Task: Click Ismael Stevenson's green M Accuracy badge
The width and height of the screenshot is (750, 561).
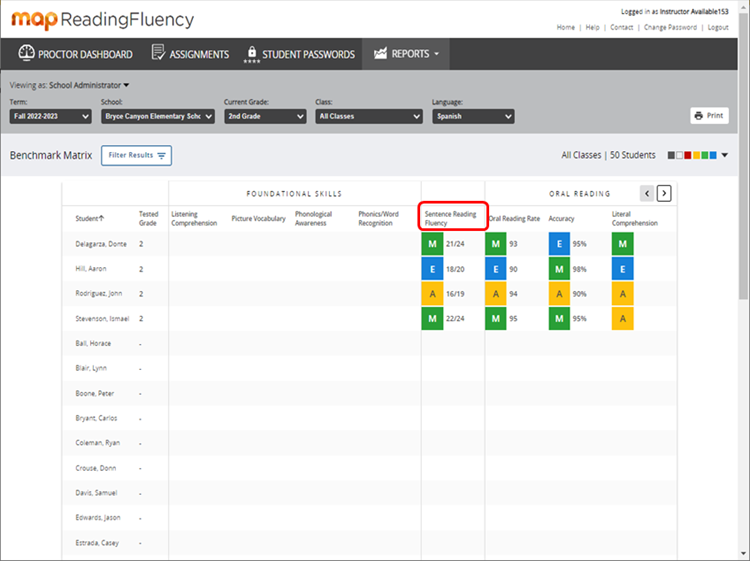Action: tap(560, 318)
